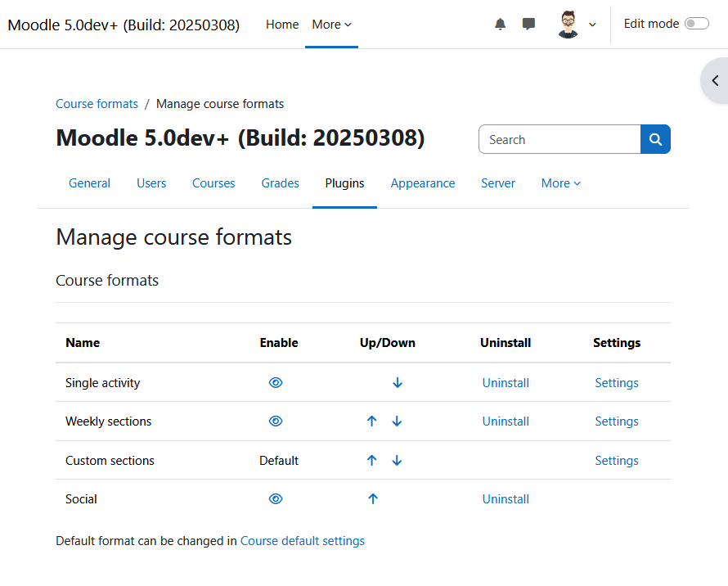Switch to the General tab
The image size is (728, 586).
[x=90, y=183]
